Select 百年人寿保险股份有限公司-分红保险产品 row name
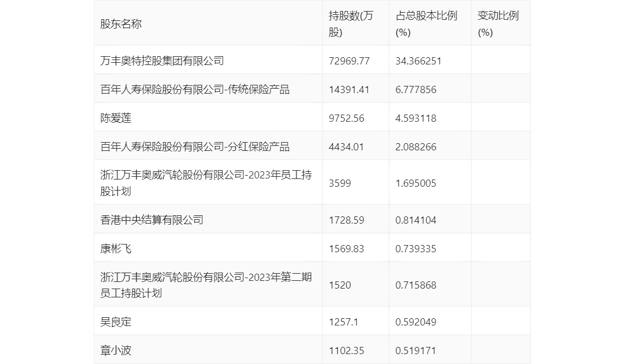This screenshot has height=364, width=625. [195, 147]
